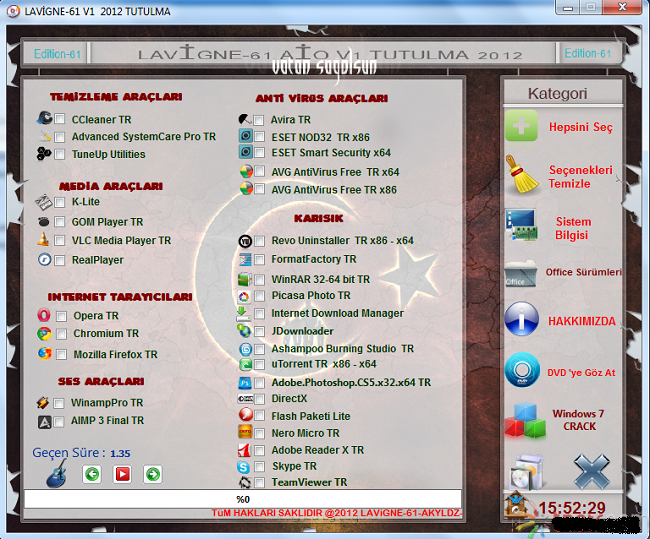Click the Windows 7 CRACK colored cubes icon

pos(523,419)
